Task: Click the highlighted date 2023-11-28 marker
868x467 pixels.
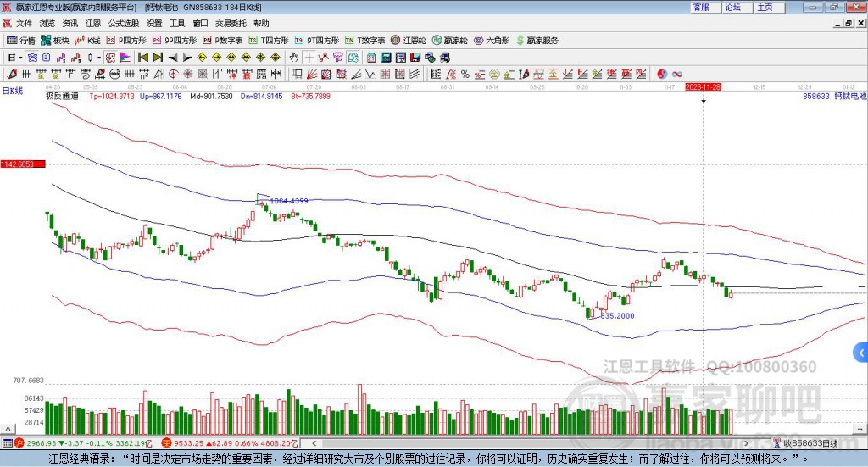Action: tap(703, 86)
